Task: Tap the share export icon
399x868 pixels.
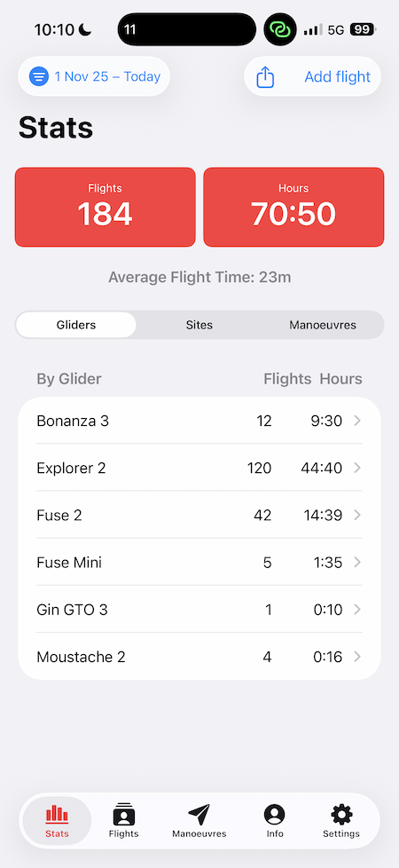Action: [x=266, y=76]
